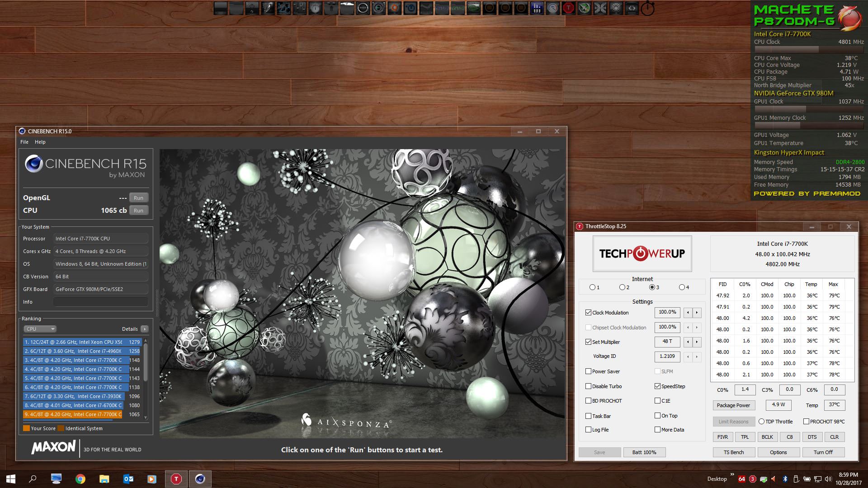
Task: Click the Cinebench title bar icon
Action: tap(22, 131)
